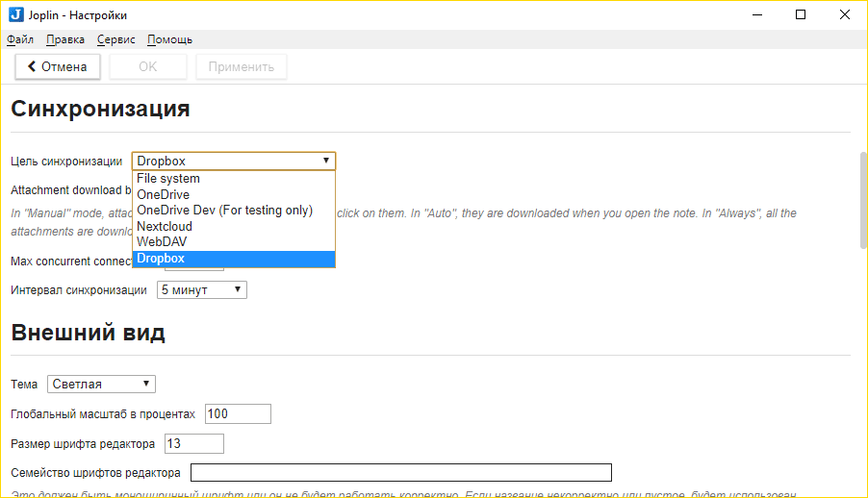Maximize the Joplin window
Screen dimensions: 868x498
[x=801, y=15]
